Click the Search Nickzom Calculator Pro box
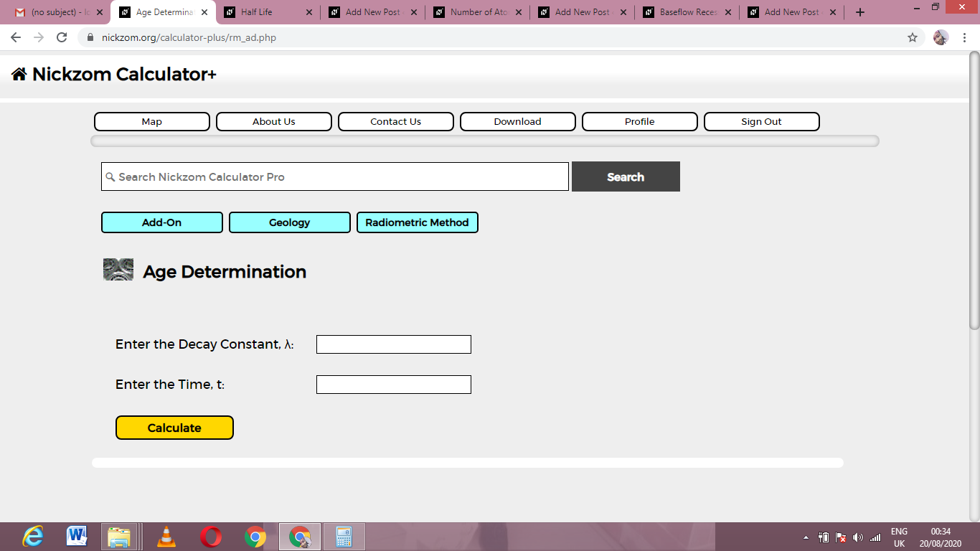The image size is (980, 551). [x=335, y=176]
